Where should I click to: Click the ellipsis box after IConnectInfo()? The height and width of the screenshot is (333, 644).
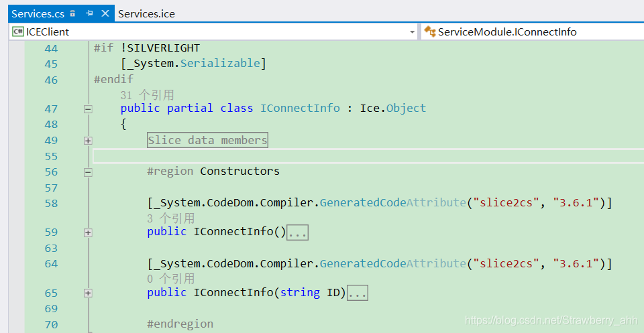[x=297, y=232]
